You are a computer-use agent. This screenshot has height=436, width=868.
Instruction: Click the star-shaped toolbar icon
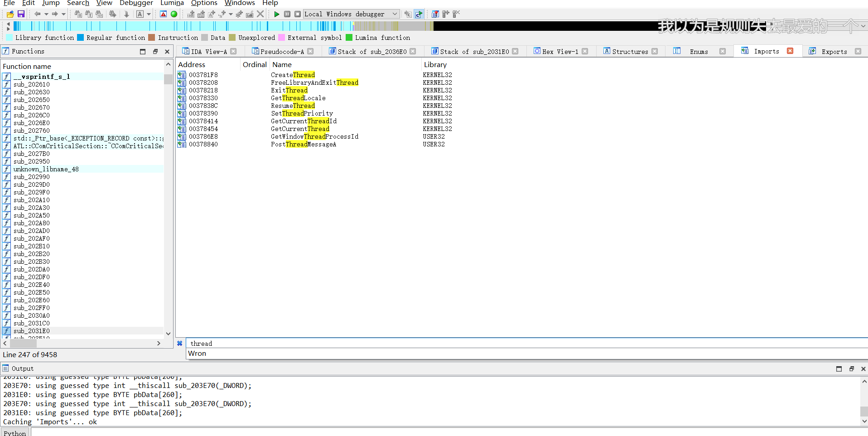point(239,14)
